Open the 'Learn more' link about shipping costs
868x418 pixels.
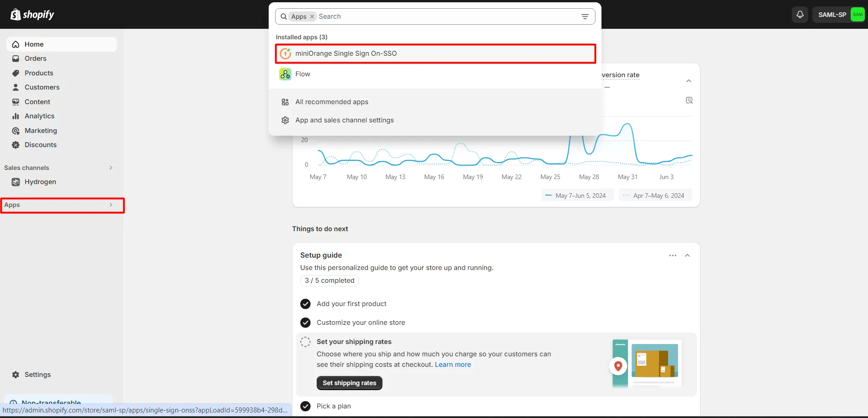[452, 364]
